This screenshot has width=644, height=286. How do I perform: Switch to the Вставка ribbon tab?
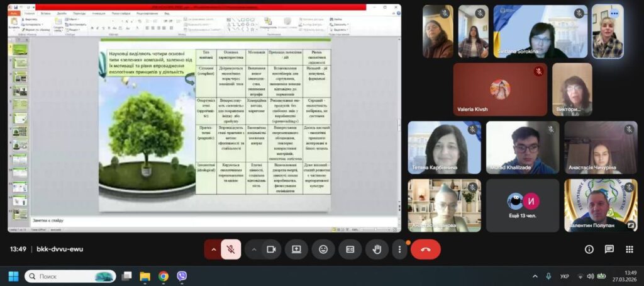coord(46,13)
